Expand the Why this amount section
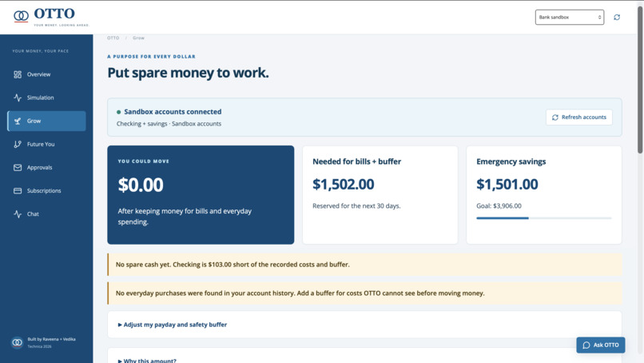The height and width of the screenshot is (363, 644). pyautogui.click(x=147, y=360)
